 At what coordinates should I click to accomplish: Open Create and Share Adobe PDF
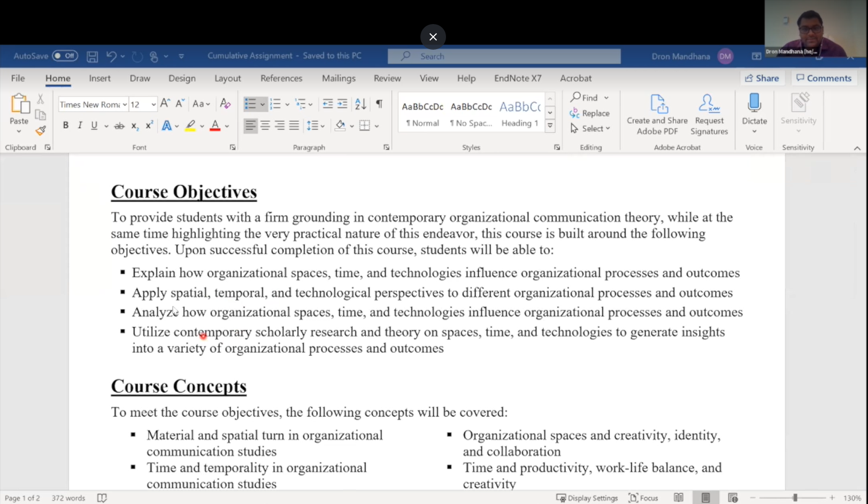(657, 115)
